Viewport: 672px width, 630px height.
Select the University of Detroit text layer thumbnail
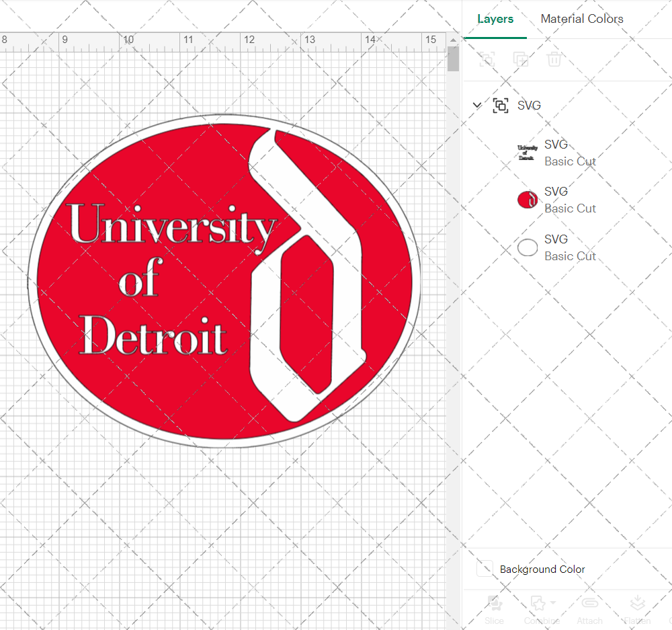tap(527, 153)
